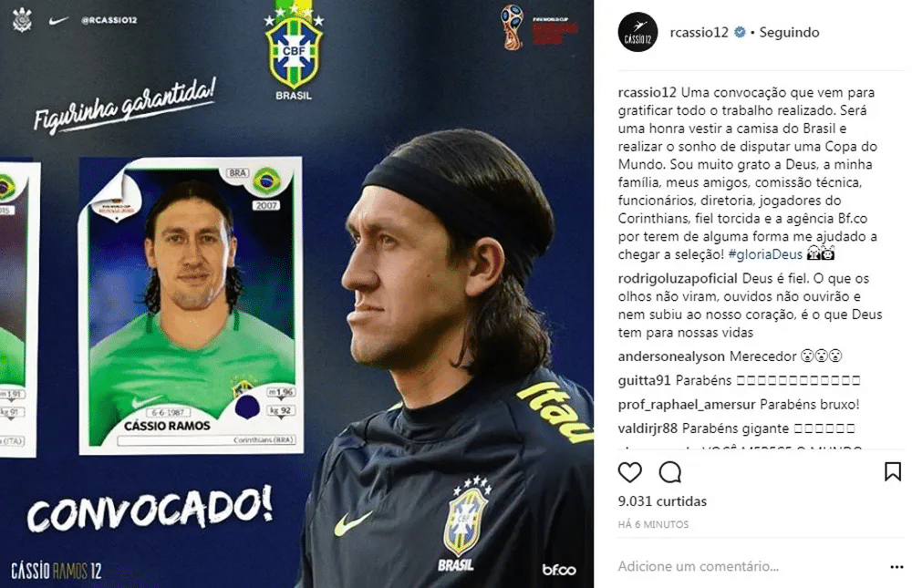Screen dimensions: 912x588
Task: Click the CBF Brasil crest in the image
Action: pos(294,51)
